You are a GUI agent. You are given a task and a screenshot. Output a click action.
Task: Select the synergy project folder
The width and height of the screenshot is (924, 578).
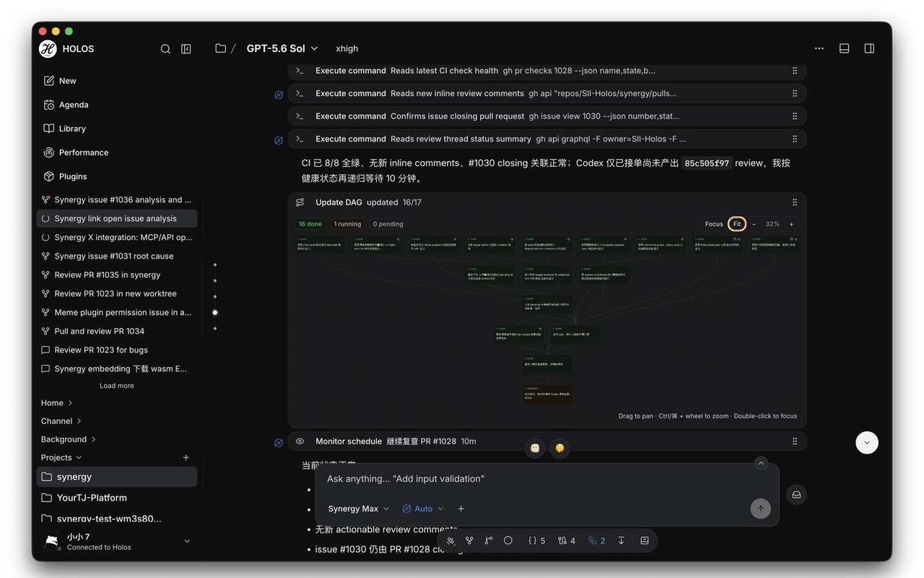[x=117, y=477]
